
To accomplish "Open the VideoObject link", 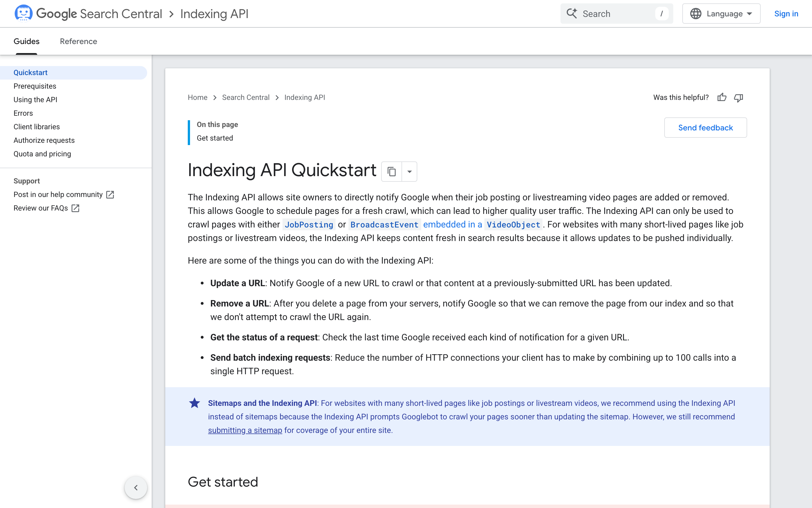I will pos(513,224).
